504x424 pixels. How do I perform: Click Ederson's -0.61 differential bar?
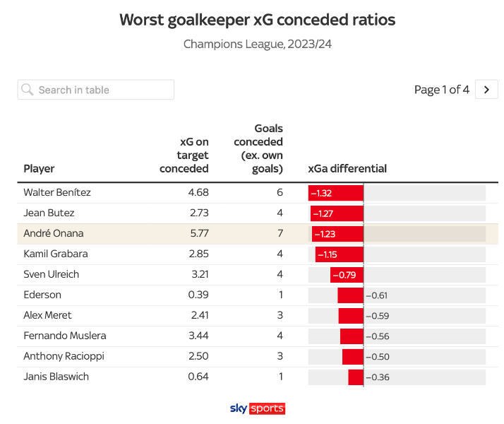(x=351, y=295)
